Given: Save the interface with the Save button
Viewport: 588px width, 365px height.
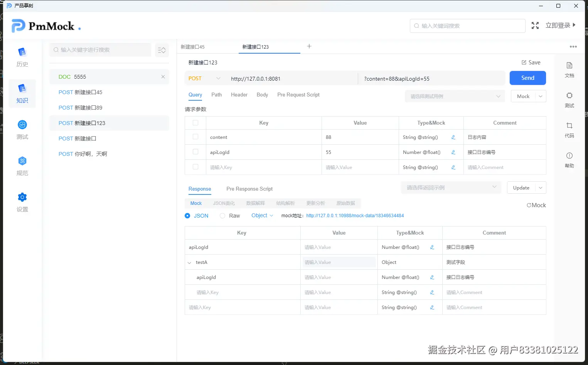Looking at the screenshot, I should pyautogui.click(x=531, y=63).
